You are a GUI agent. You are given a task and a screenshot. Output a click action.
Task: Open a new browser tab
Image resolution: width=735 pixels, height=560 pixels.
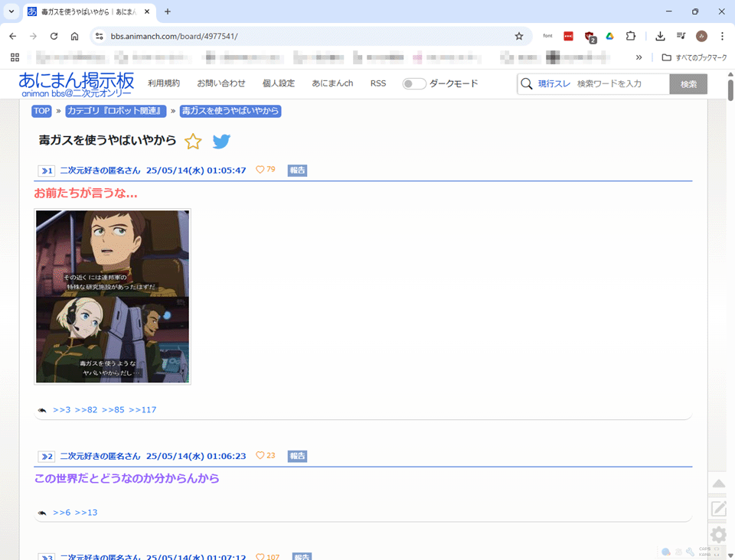168,11
